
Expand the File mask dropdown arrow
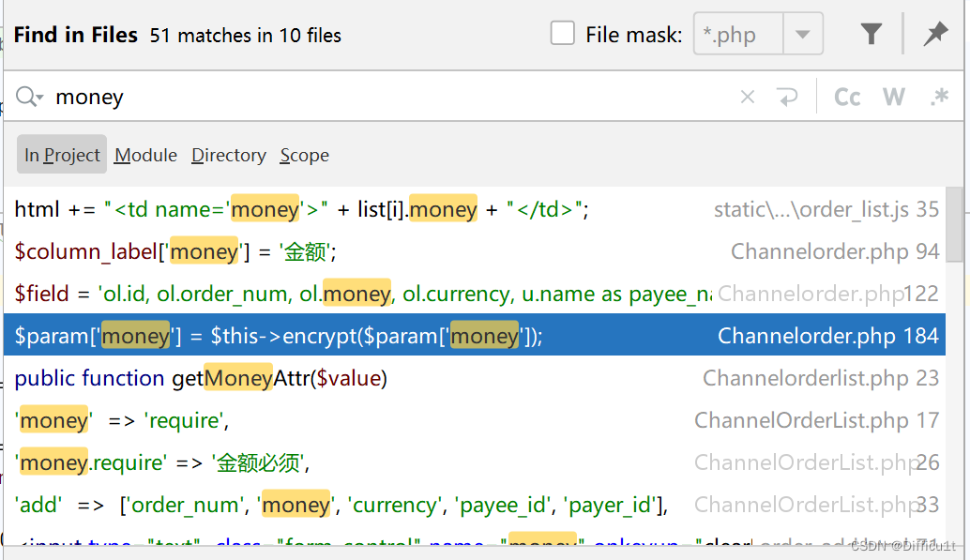coord(802,34)
